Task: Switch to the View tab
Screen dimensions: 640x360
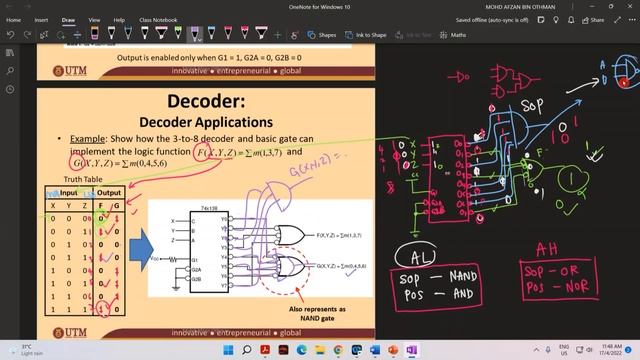Action: coord(94,20)
